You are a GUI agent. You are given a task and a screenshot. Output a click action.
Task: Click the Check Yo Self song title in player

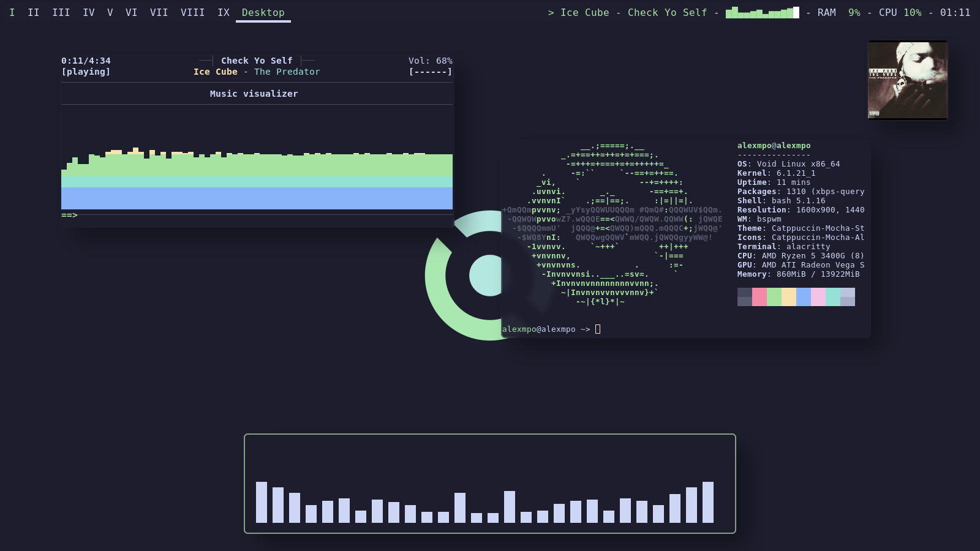pyautogui.click(x=257, y=60)
